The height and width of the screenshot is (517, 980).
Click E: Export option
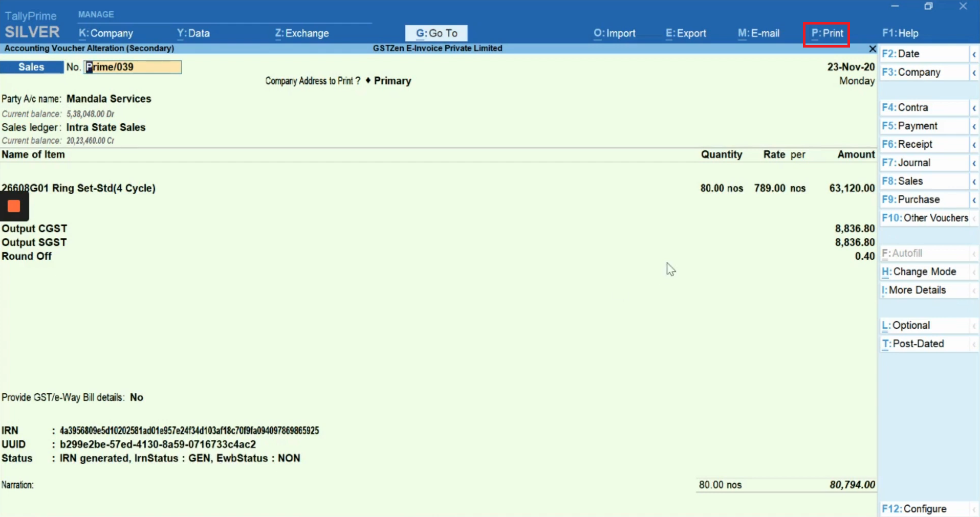(685, 33)
